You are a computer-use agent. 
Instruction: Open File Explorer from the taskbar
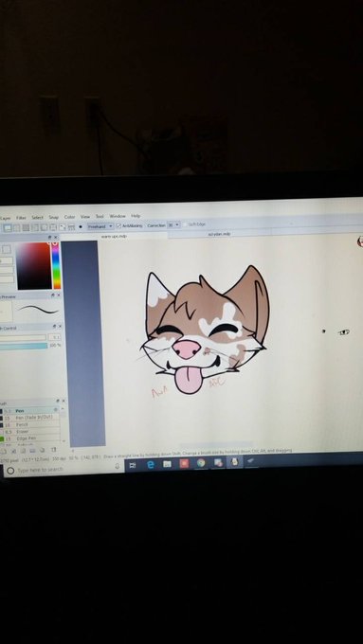pyautogui.click(x=168, y=464)
